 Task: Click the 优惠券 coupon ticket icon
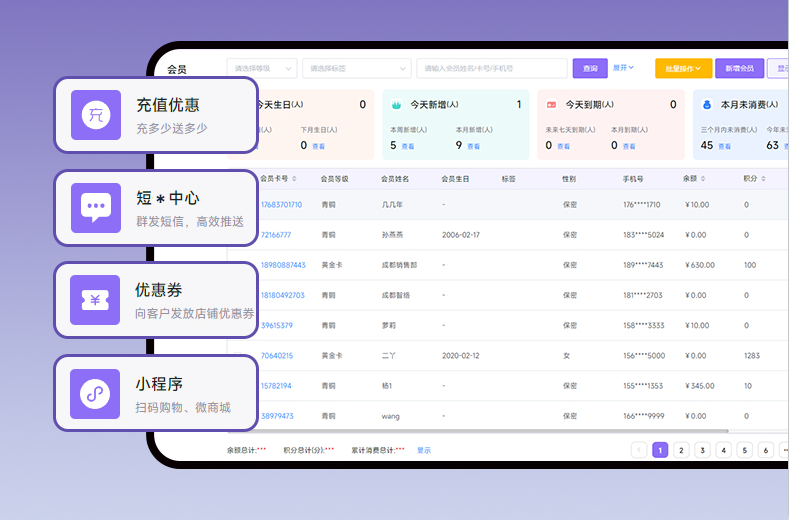coord(96,300)
